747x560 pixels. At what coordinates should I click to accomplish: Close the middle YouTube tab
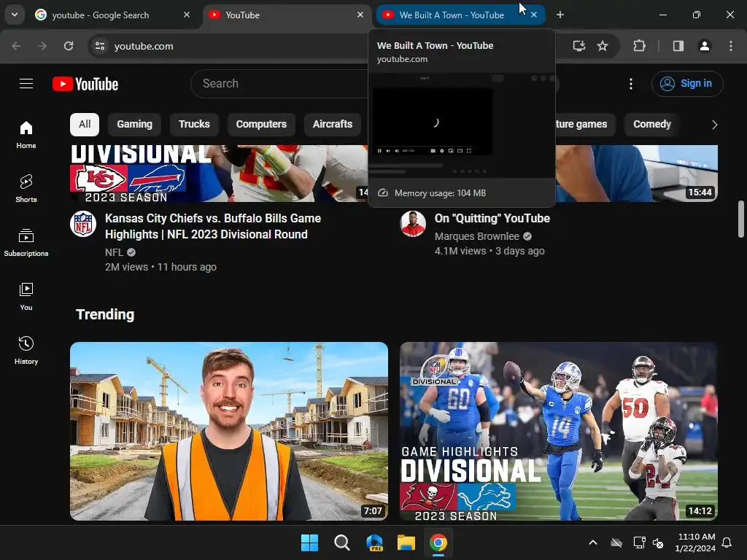tap(360, 15)
